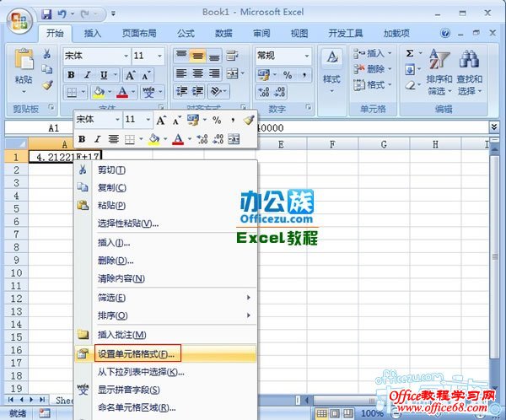Open the number format dropdown in the ribbon

pyautogui.click(x=307, y=56)
